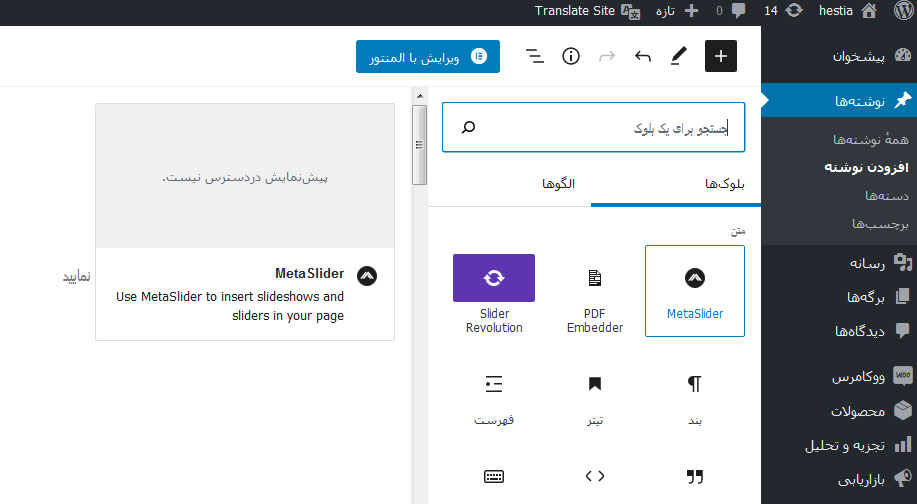Focus the block search field

pyautogui.click(x=594, y=127)
